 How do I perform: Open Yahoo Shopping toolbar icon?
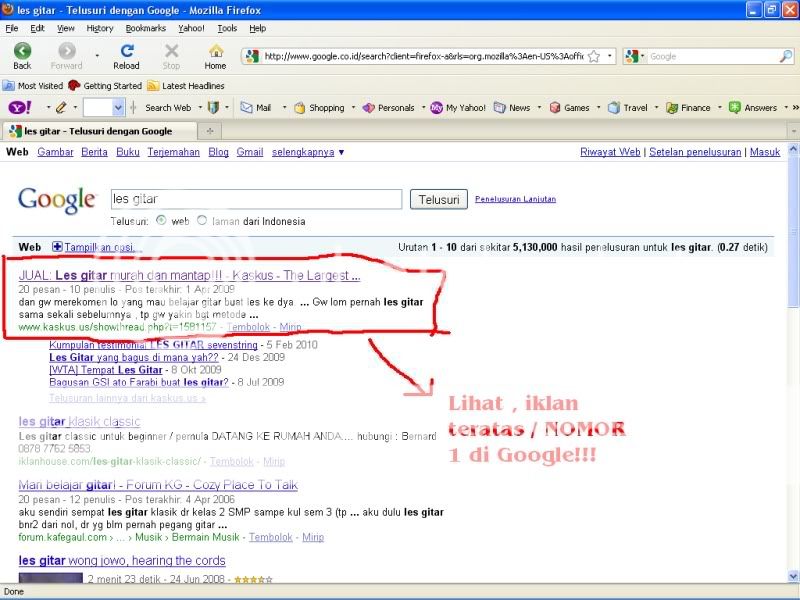(x=299, y=108)
